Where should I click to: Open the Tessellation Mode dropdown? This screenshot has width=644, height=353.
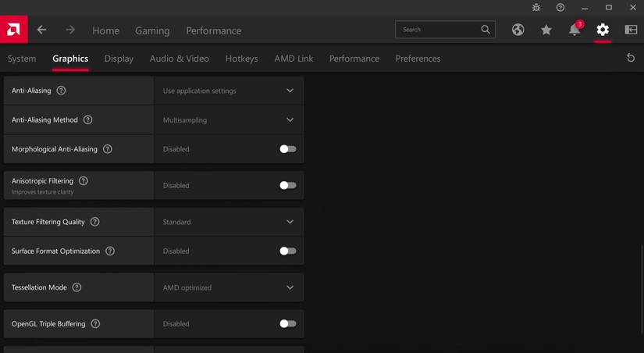pos(229,287)
